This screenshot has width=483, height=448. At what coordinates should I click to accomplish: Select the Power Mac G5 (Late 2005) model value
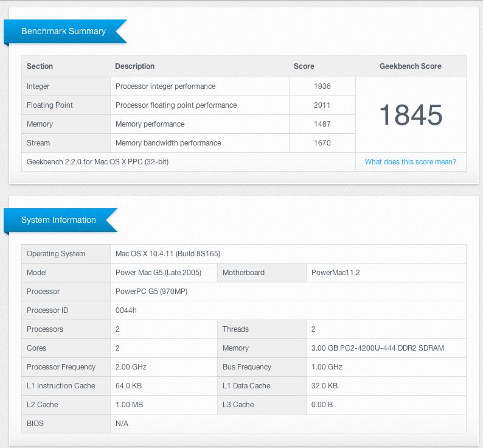[158, 273]
